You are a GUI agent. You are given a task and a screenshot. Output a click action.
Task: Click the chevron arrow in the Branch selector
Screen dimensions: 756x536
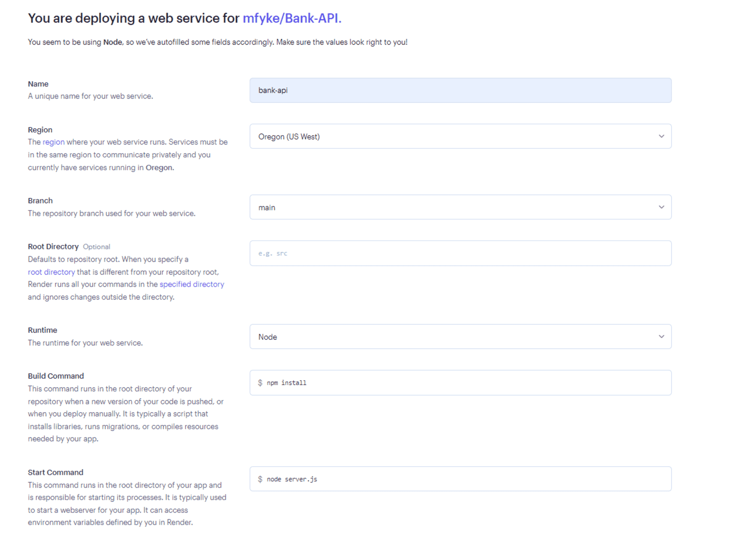[x=661, y=207]
